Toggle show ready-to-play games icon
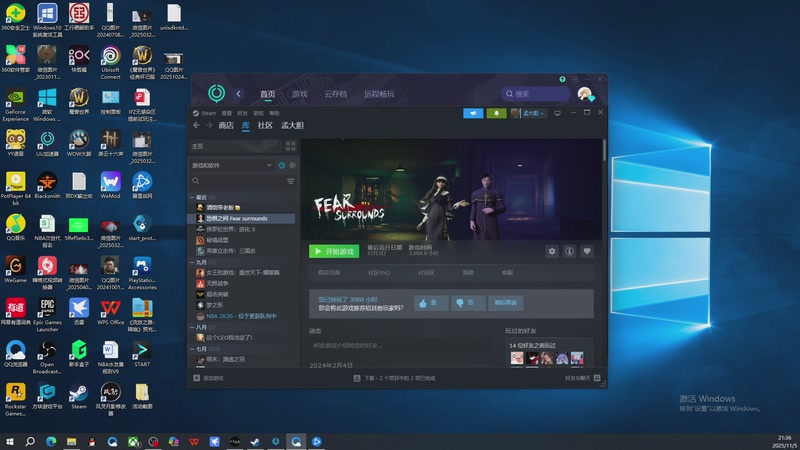This screenshot has height=450, width=800. (292, 165)
